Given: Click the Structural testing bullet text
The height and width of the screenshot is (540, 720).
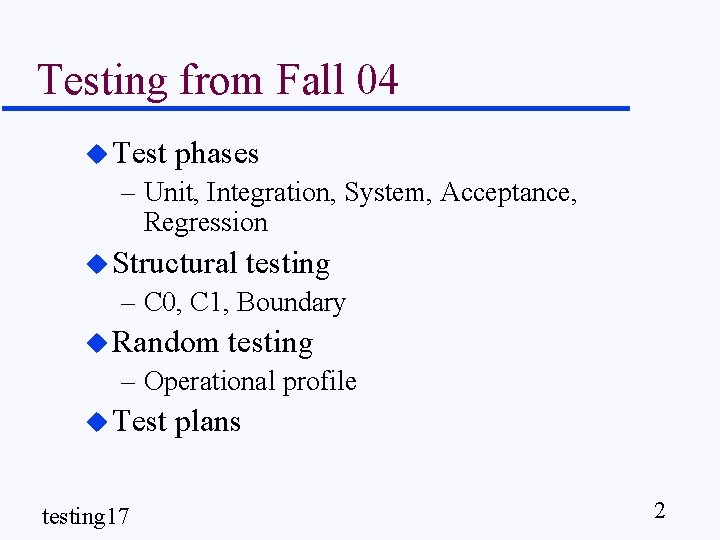Looking at the screenshot, I should [221, 263].
